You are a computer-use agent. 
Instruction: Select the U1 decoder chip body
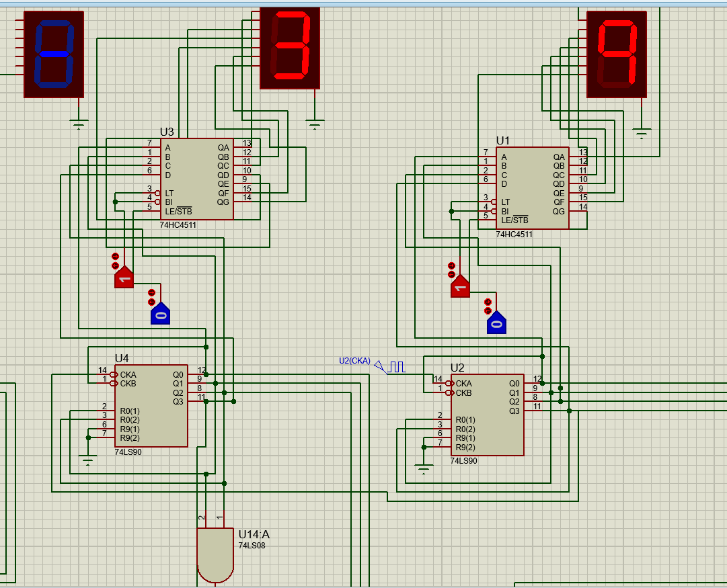point(533,188)
